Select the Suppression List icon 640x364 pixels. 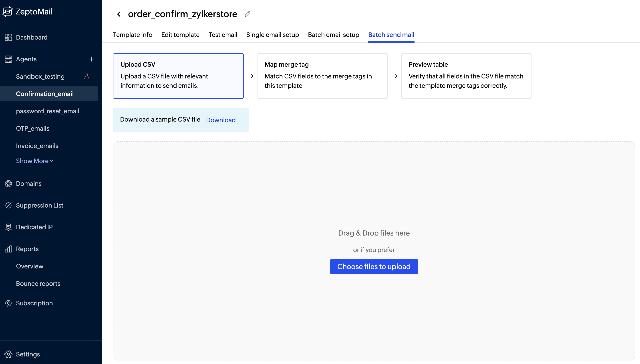coord(8,205)
